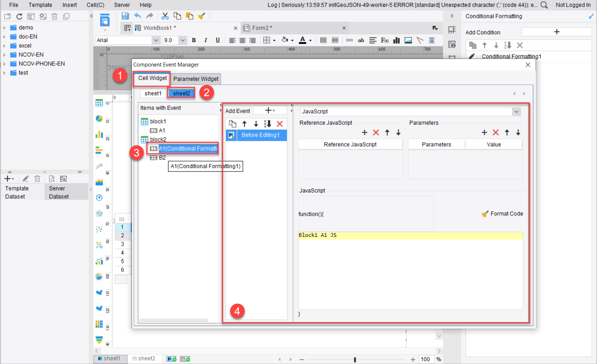Open the font size dropdown
Viewport: 597px width, 364px height.
(x=182, y=40)
